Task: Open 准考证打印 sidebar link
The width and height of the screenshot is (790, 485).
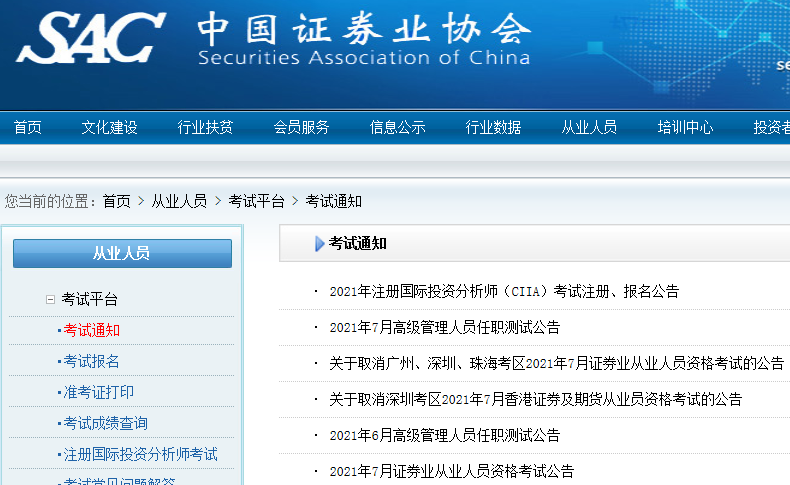Action: tap(98, 392)
